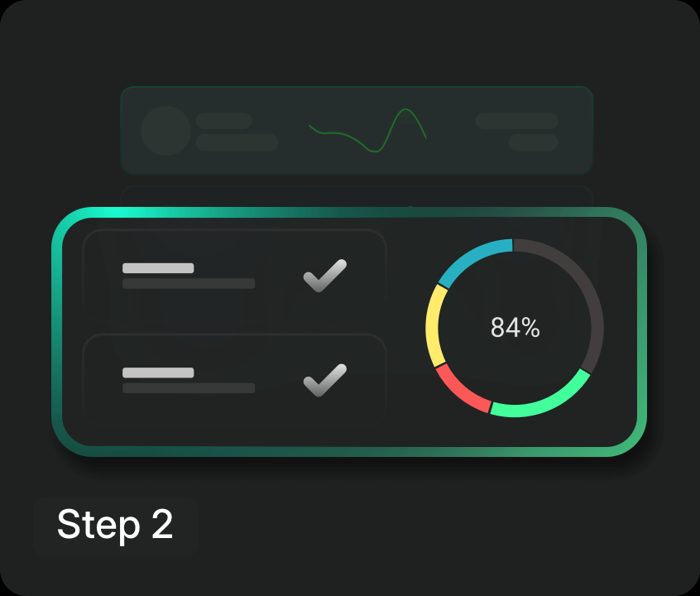
Task: Click the white title bar in top list card
Action: click(158, 268)
